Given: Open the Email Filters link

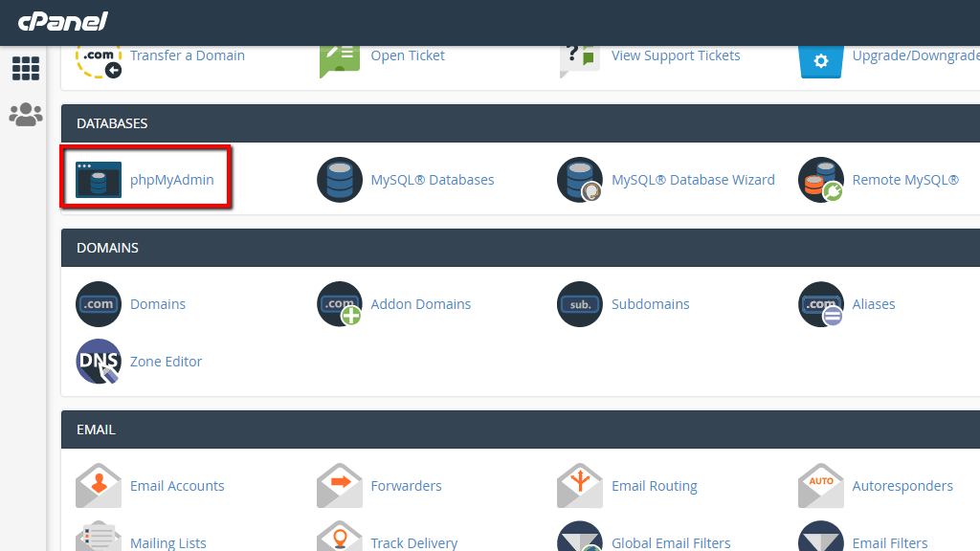Looking at the screenshot, I should pyautogui.click(x=890, y=543).
